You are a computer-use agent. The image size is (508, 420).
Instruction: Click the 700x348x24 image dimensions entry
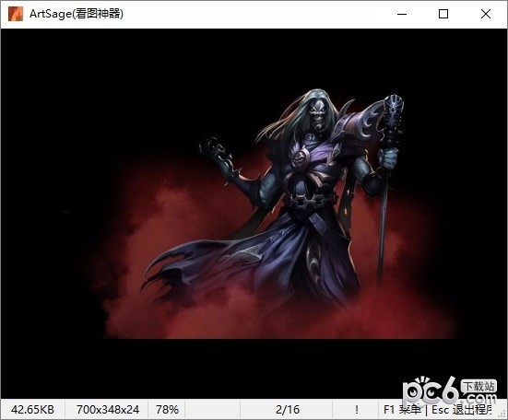coord(108,410)
